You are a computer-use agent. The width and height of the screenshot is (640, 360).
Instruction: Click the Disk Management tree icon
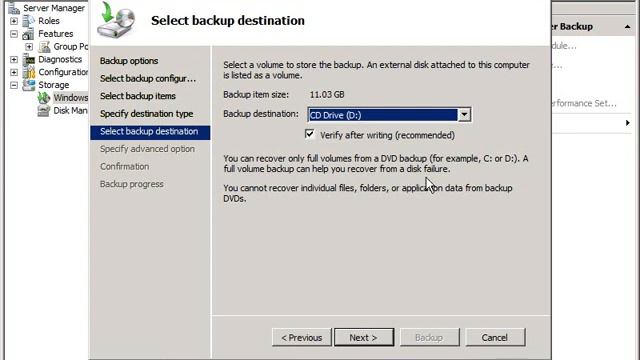(44, 111)
